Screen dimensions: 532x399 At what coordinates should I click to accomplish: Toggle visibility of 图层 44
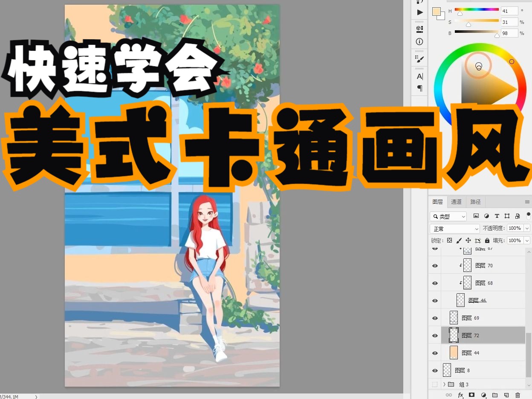coord(434,353)
